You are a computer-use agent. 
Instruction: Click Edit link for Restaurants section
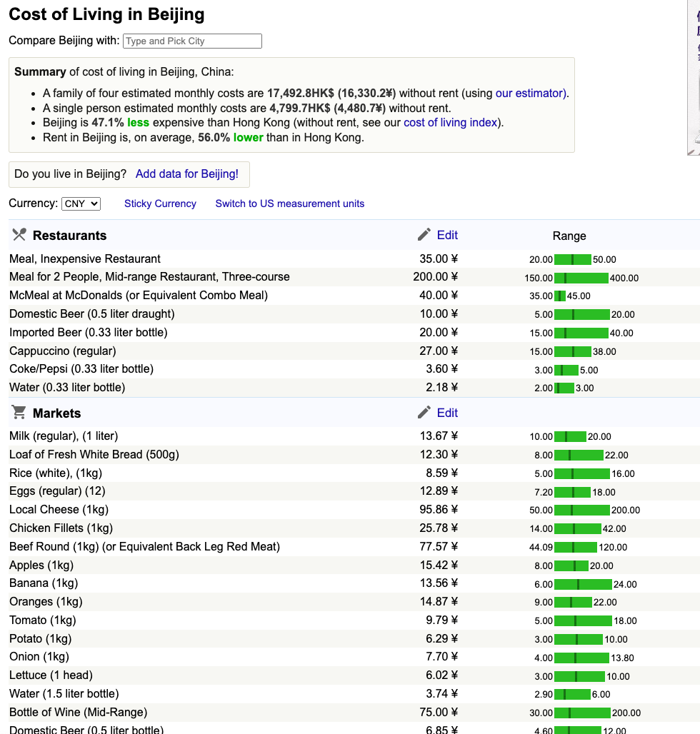pos(447,235)
